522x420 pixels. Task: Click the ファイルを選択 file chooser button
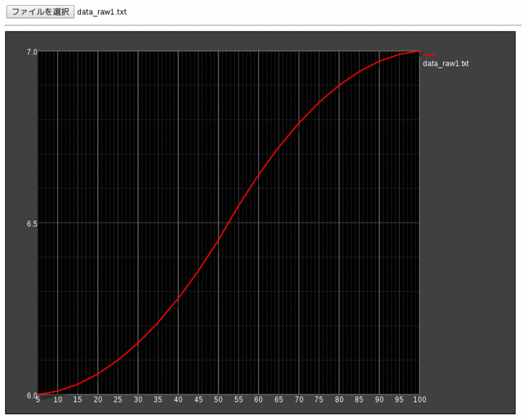click(x=40, y=12)
